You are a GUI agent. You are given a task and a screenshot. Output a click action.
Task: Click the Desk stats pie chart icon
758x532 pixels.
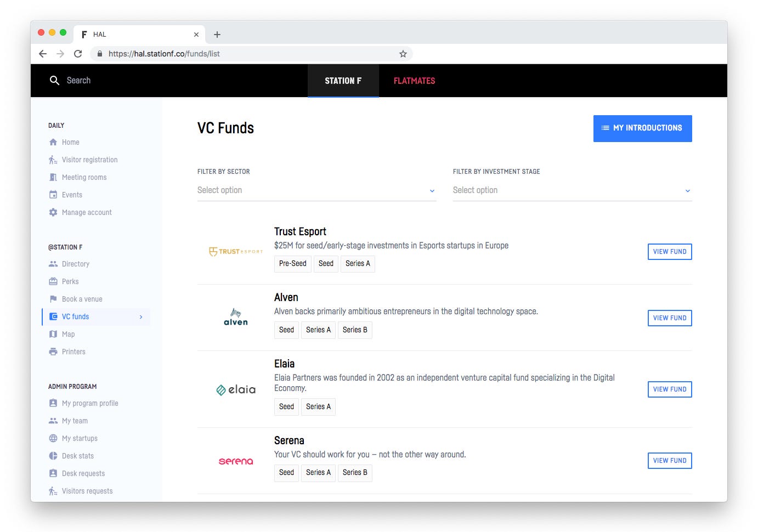click(x=53, y=456)
